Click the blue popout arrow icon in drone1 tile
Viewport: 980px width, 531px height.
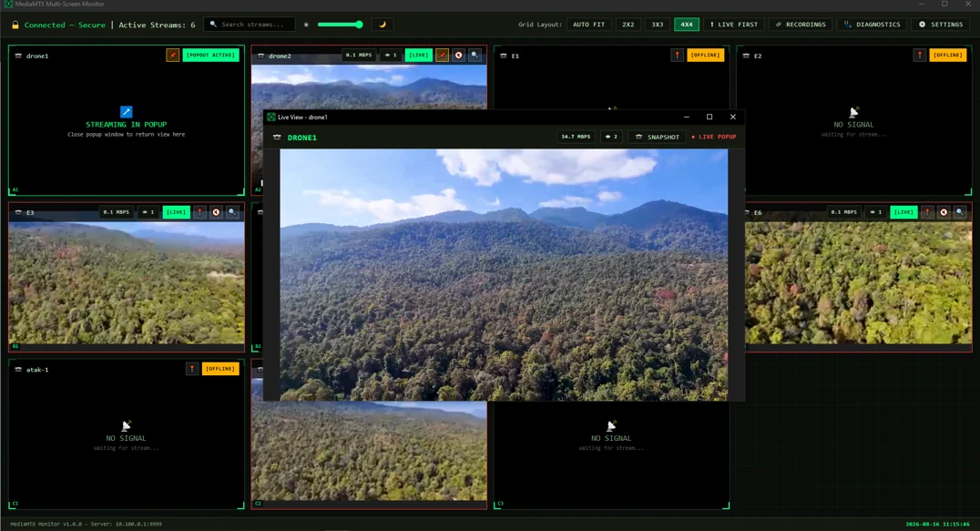click(x=127, y=112)
